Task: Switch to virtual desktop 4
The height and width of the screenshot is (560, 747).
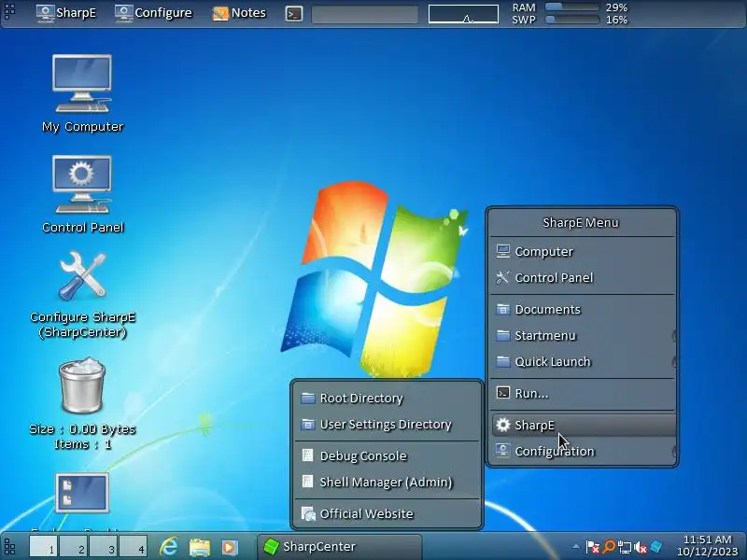Action: (133, 547)
